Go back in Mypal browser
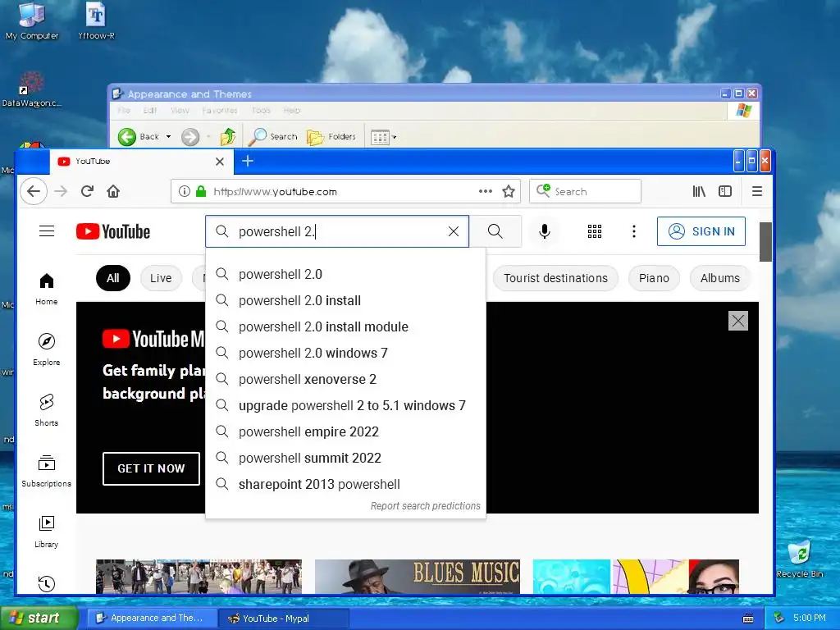 (x=33, y=191)
